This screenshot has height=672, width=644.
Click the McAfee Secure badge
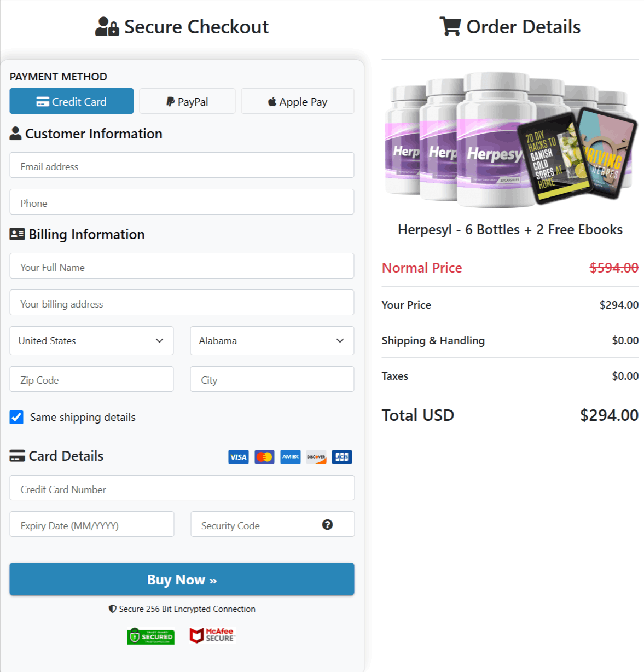(x=212, y=635)
